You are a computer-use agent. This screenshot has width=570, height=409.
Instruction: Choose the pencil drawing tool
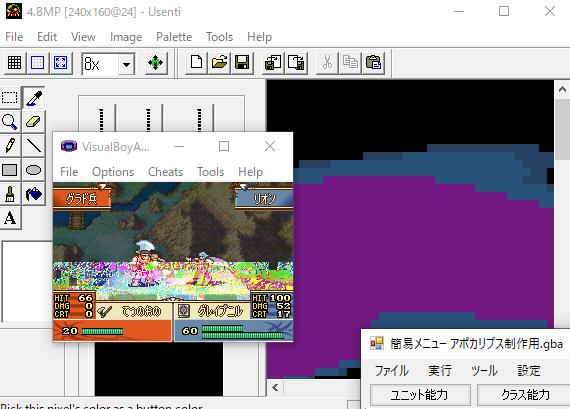10,146
